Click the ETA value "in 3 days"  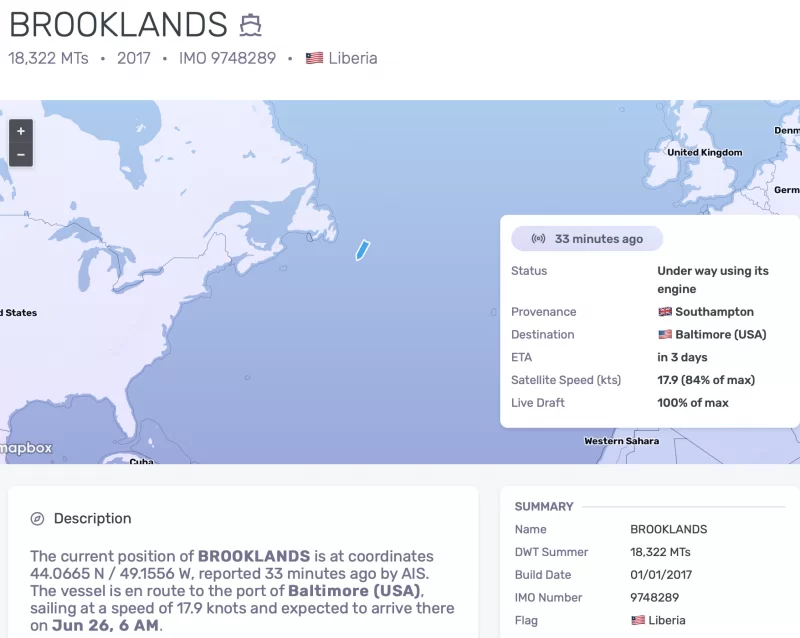click(682, 358)
